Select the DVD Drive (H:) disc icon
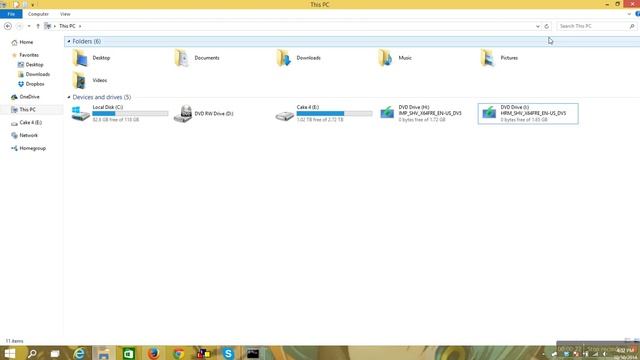Viewport: 640px width, 360px height. pos(387,112)
